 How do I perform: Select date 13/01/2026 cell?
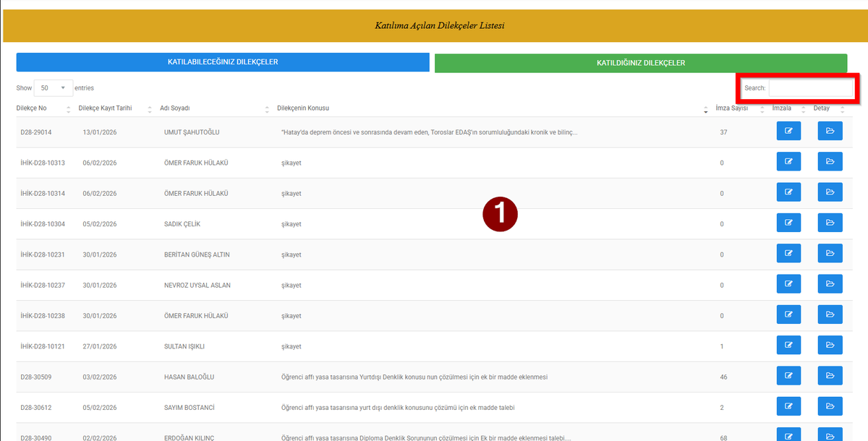(100, 132)
